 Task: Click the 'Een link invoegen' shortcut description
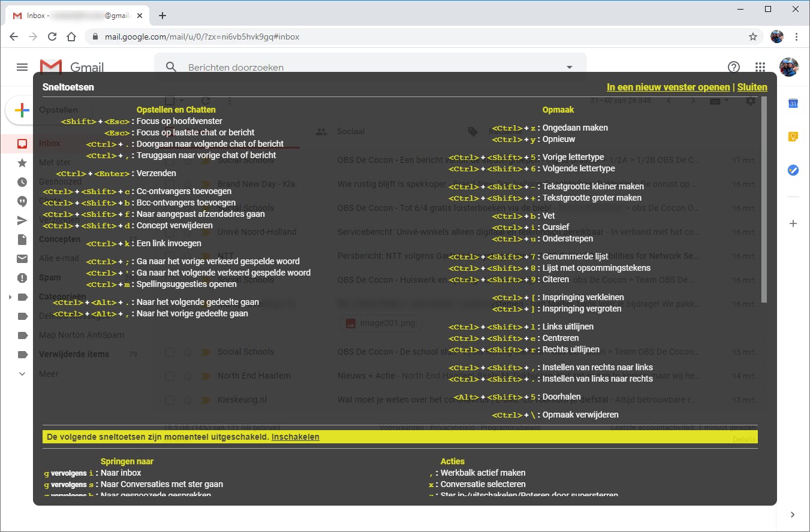(x=169, y=243)
